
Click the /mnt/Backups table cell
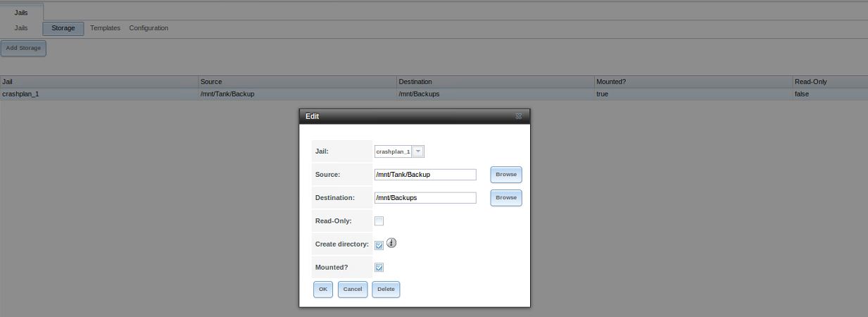(x=496, y=94)
